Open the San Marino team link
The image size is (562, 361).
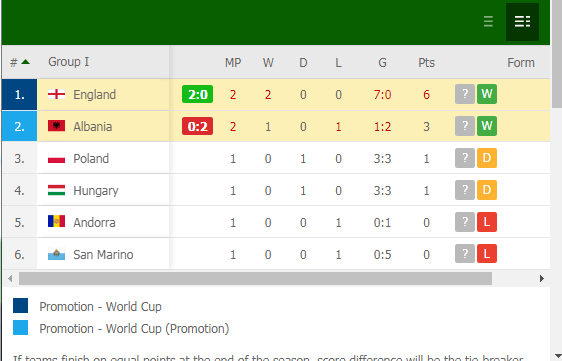tap(103, 255)
